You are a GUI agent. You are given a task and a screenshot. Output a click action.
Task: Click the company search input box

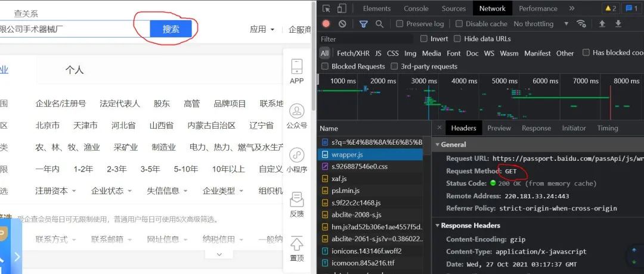pos(75,29)
